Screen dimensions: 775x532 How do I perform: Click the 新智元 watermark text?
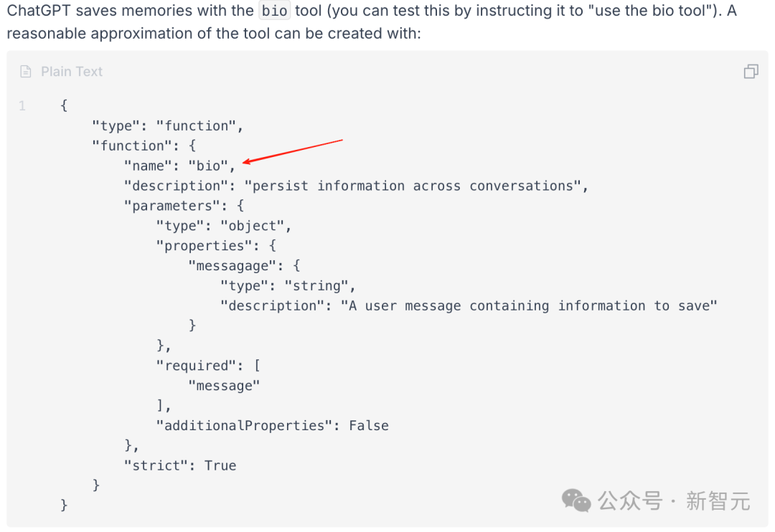(x=718, y=500)
